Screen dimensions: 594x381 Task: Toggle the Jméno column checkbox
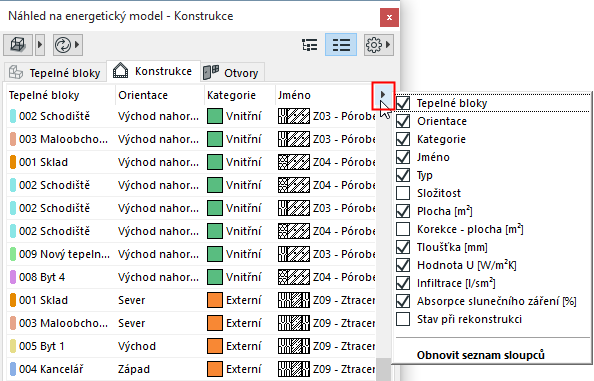coord(403,157)
